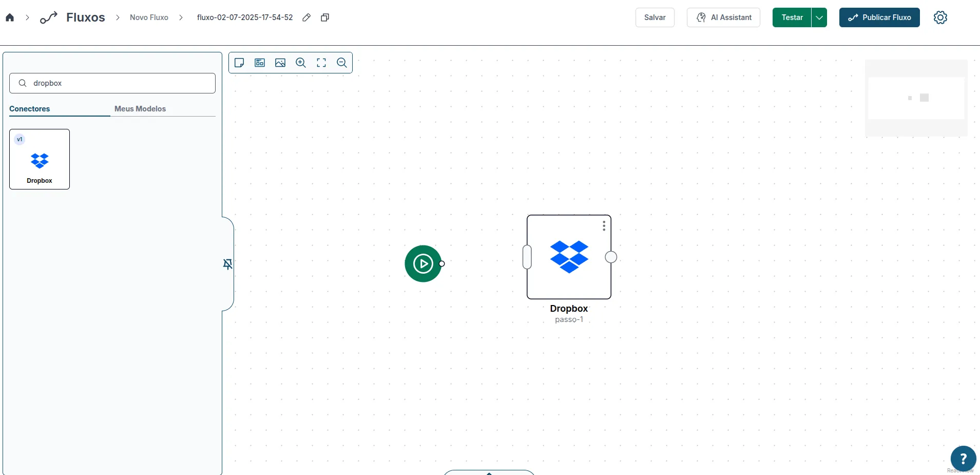Run the flow with Testar

pos(792,17)
